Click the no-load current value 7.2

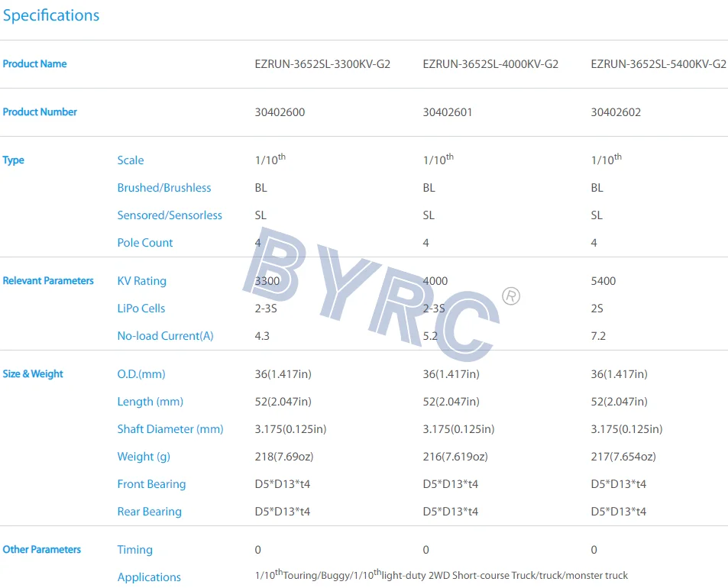coord(598,336)
